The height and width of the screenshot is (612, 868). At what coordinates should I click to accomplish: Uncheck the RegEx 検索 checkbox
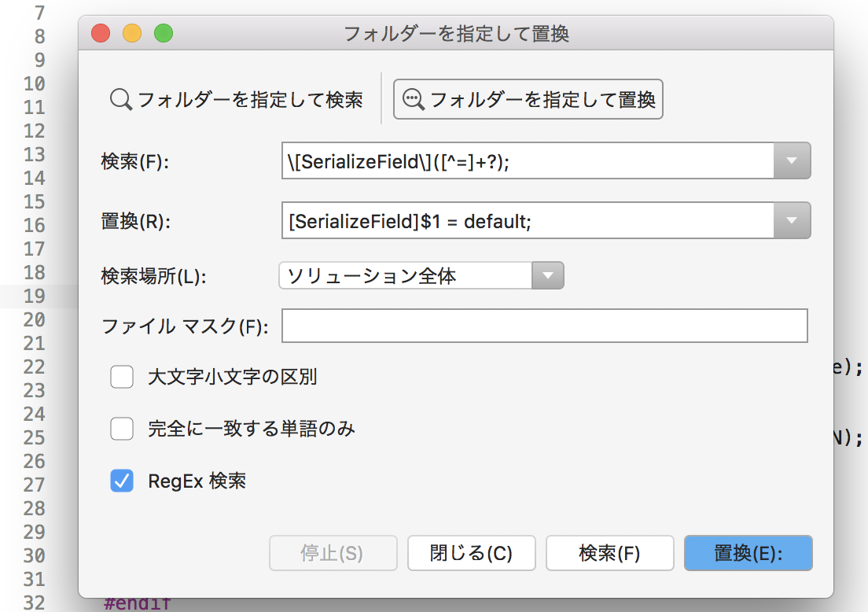[122, 481]
